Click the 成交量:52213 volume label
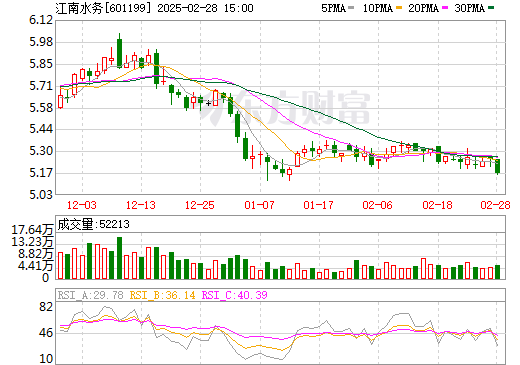Screen dimensions: 520x365 click(93, 224)
